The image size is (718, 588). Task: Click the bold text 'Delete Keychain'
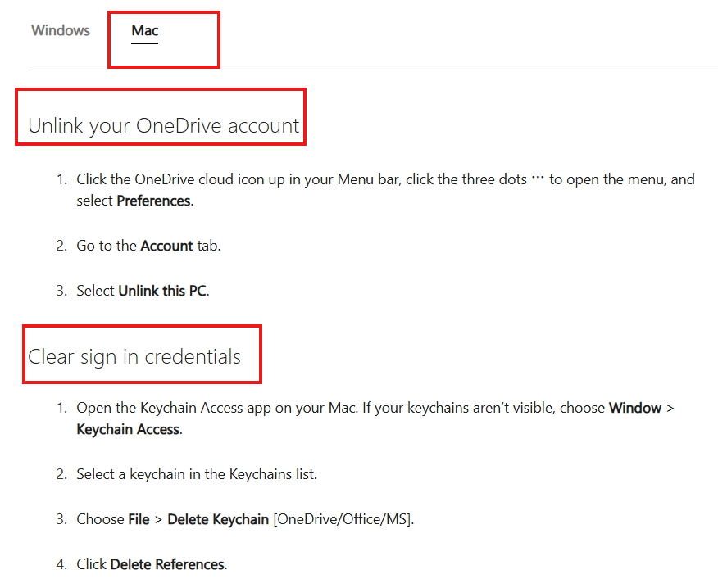click(x=218, y=519)
